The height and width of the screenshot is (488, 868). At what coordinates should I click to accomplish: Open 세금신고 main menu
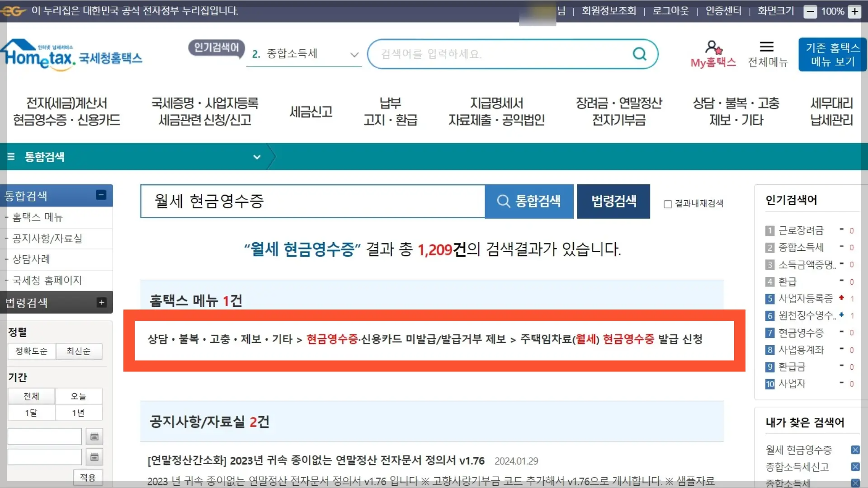tap(311, 112)
